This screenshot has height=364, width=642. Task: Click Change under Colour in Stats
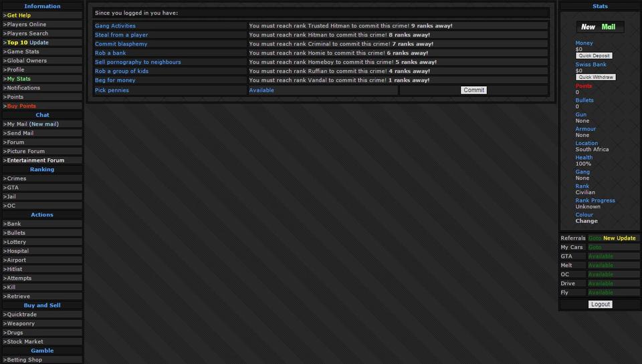coord(586,221)
